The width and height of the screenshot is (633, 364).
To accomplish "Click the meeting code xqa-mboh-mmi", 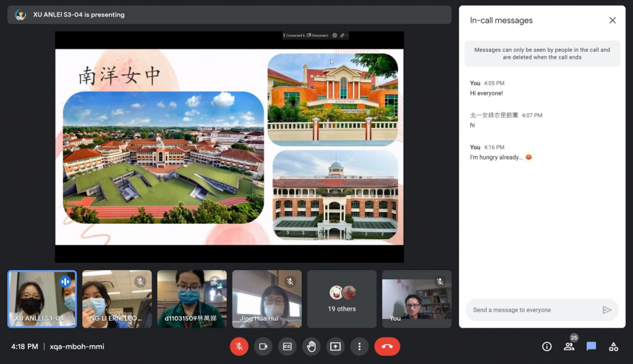I will tap(77, 346).
